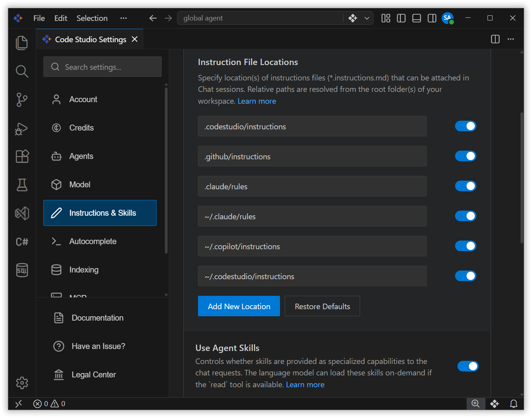Toggle bottom panel icon

tap(416, 18)
